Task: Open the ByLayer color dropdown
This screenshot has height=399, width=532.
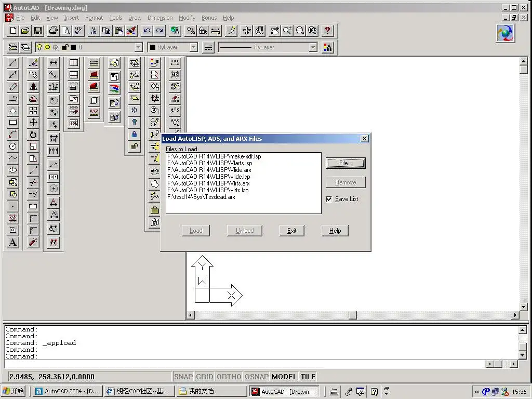Action: click(193, 47)
